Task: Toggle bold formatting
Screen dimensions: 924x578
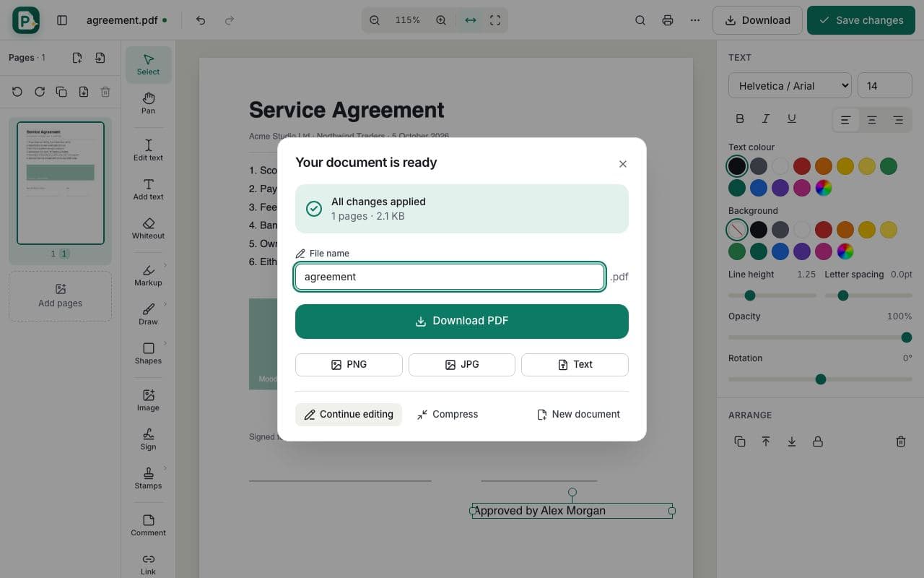Action: [x=740, y=118]
